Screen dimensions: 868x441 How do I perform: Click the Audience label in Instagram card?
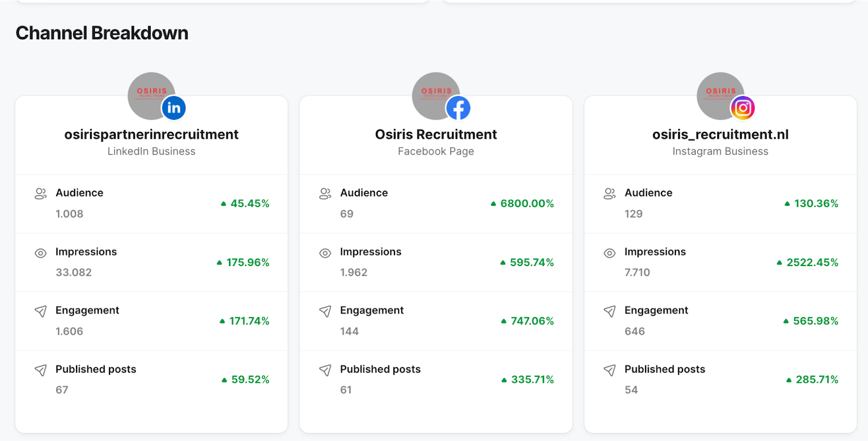(x=648, y=193)
